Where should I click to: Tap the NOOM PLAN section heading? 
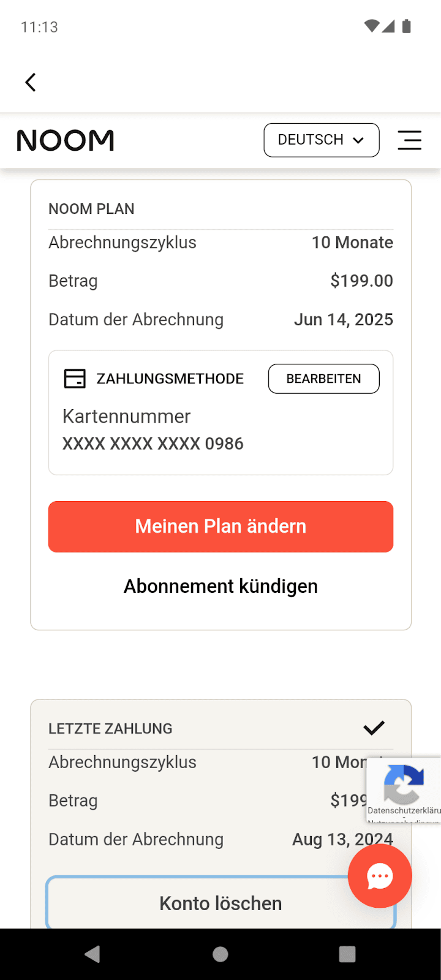(91, 209)
